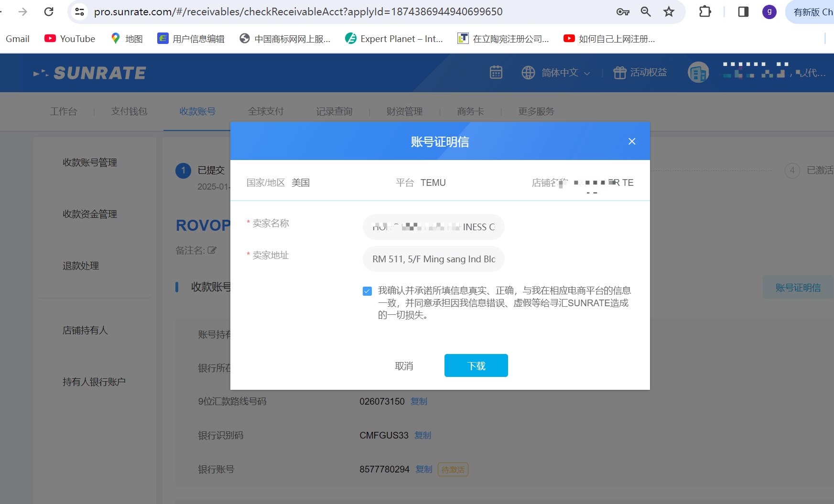Click the company account avatar icon
Image resolution: width=834 pixels, height=504 pixels.
(x=698, y=73)
